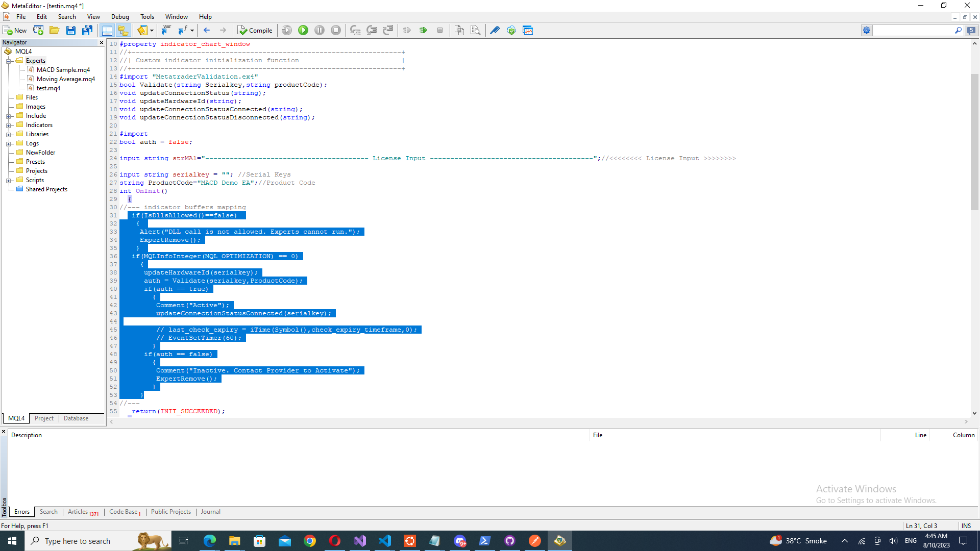Open the dropdown arrow next to function list

point(192,31)
